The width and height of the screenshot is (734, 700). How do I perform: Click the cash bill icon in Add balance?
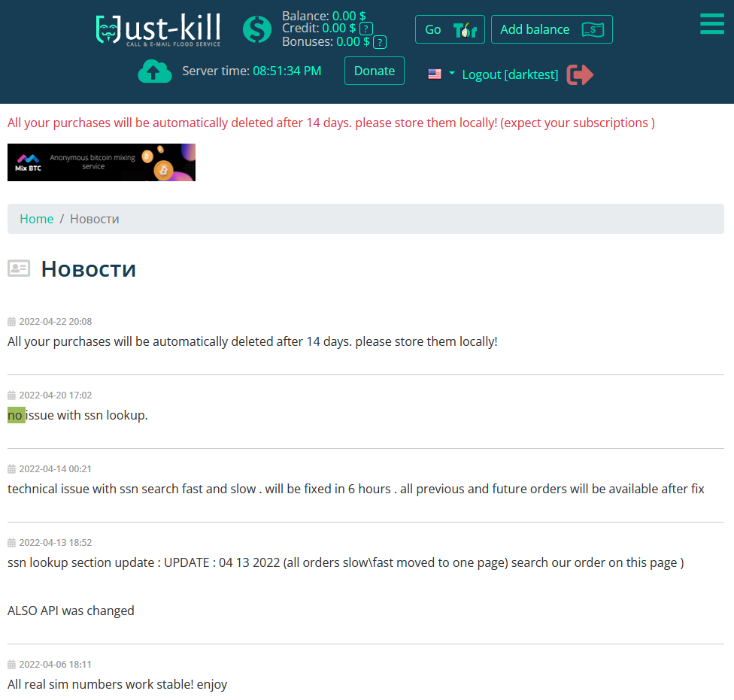point(593,29)
